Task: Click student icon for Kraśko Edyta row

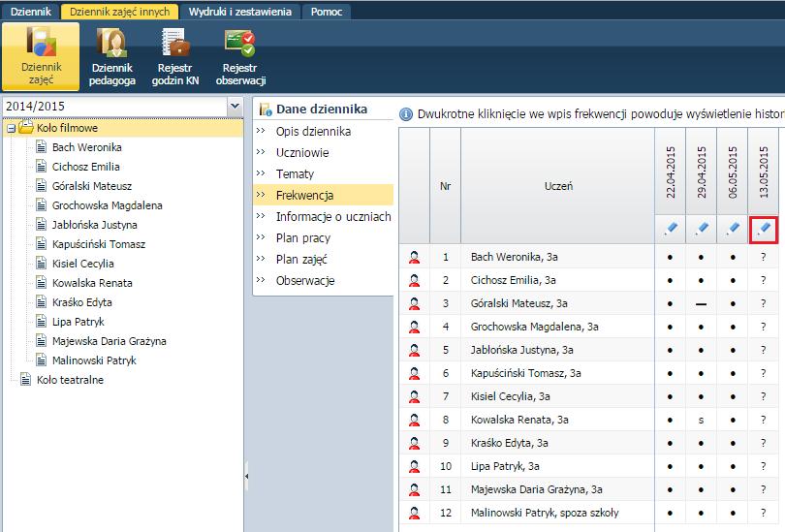Action: (x=414, y=444)
